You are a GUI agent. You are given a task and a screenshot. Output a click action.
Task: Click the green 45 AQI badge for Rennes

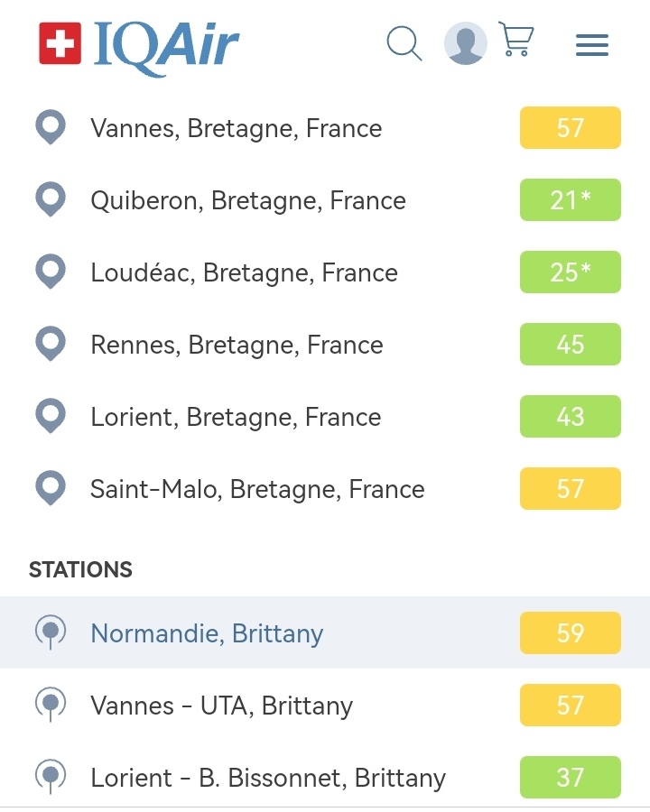571,344
